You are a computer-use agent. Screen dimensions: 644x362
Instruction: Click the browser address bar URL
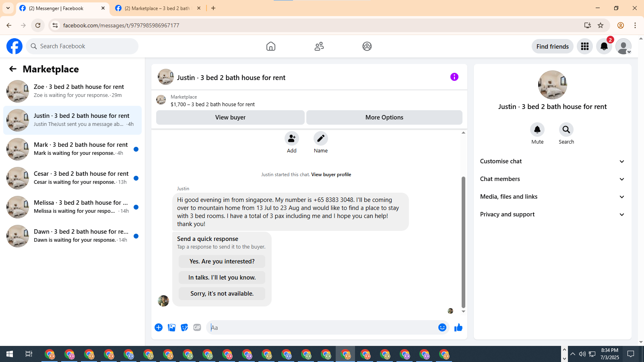point(121,25)
